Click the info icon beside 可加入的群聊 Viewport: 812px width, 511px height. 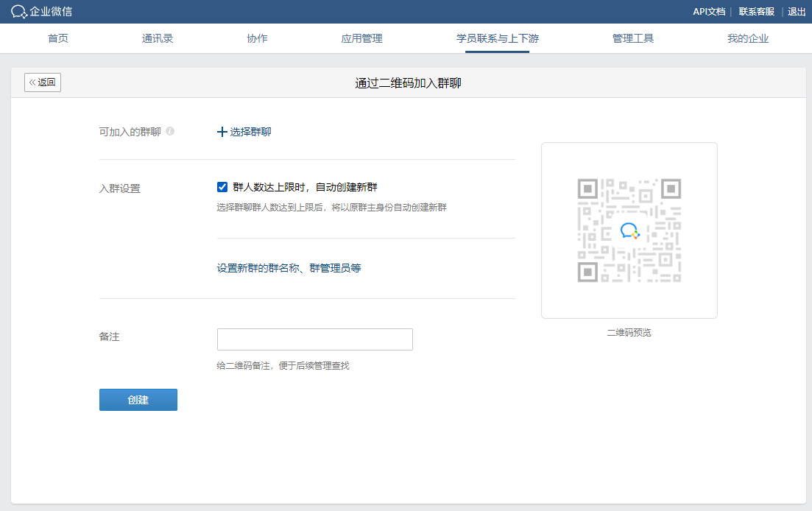(170, 132)
